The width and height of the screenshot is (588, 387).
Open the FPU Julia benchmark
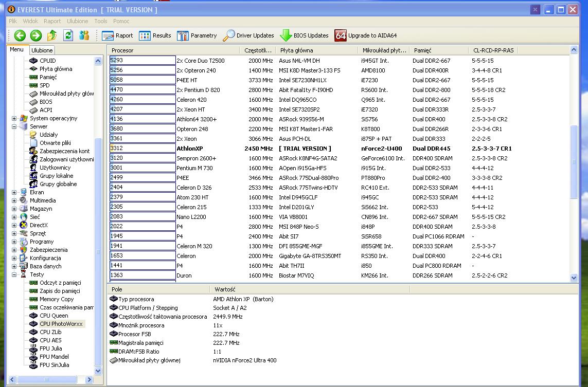pyautogui.click(x=50, y=349)
